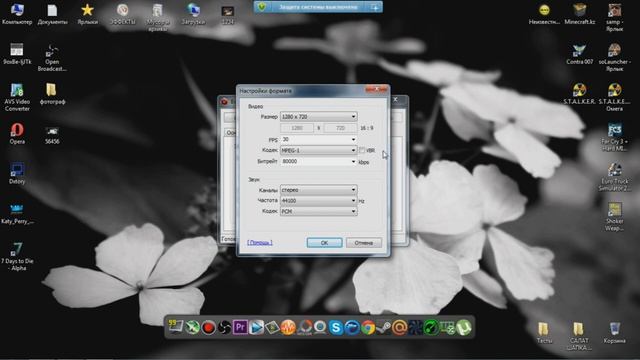Image resolution: width=640 pixels, height=360 pixels.
Task: Click the FPS monitor icon in the dock
Action: click(176, 327)
